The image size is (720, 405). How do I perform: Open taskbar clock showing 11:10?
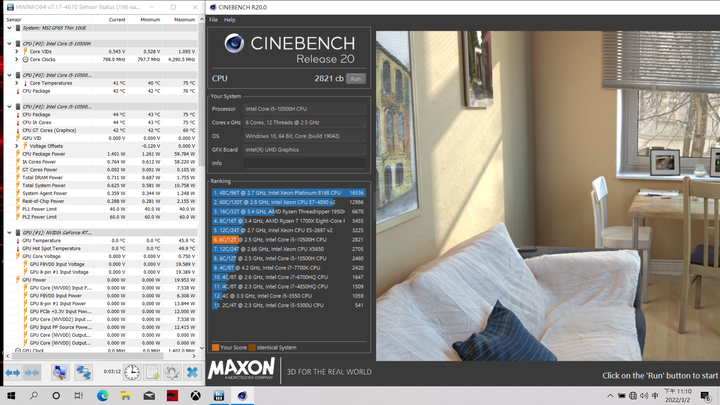(678, 395)
